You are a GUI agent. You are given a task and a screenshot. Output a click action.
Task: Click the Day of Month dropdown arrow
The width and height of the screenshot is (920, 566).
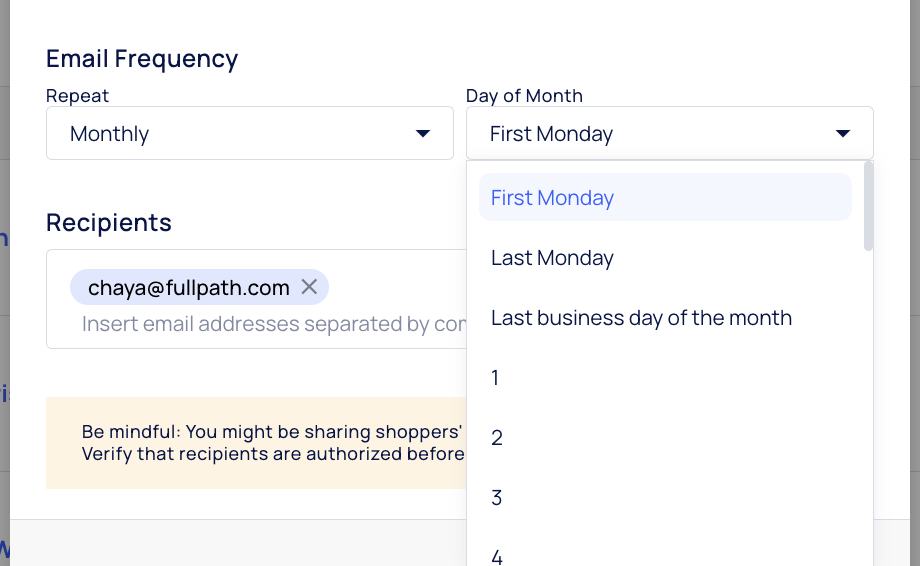pos(843,134)
